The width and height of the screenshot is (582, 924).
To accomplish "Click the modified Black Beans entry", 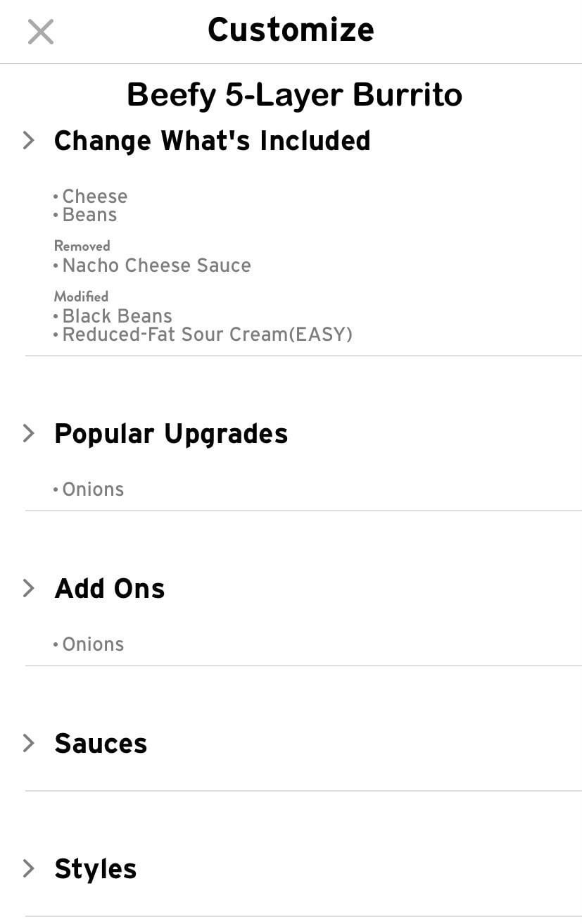I will (x=117, y=316).
